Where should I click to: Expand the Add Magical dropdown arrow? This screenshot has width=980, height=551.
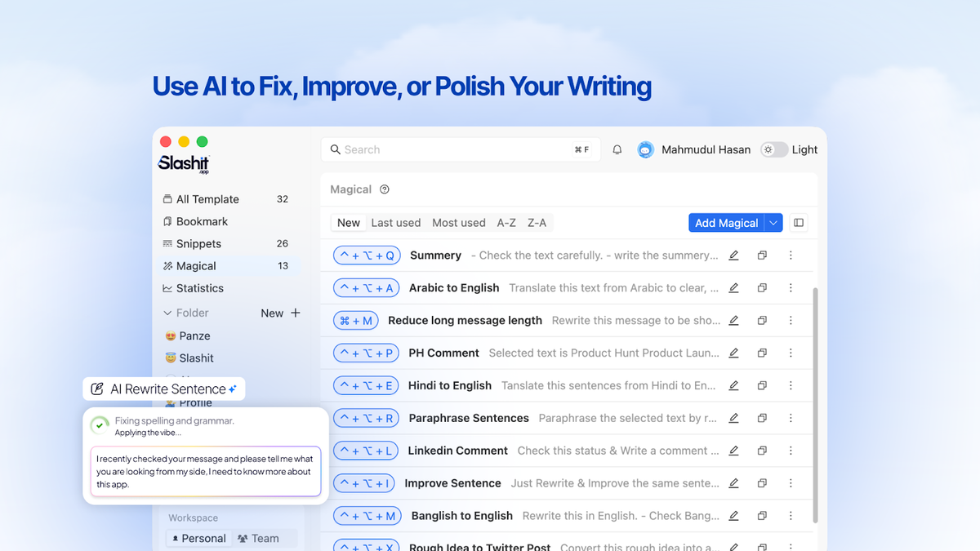tap(773, 222)
